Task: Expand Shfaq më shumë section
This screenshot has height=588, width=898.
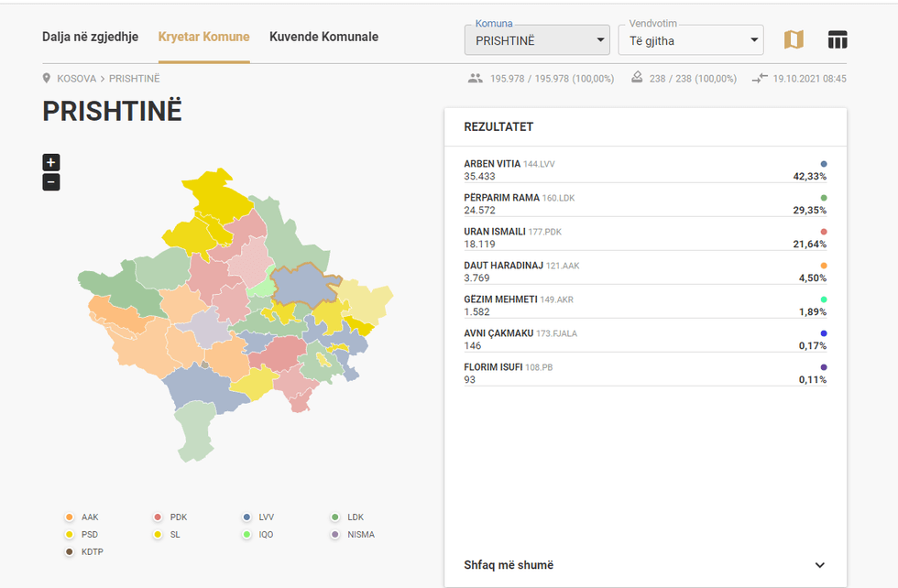Action: tap(645, 565)
